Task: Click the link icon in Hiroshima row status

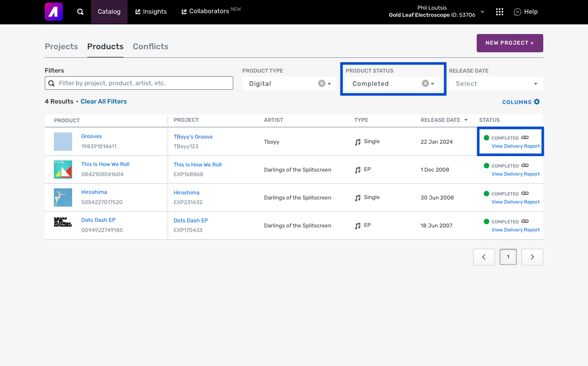Action: (525, 193)
